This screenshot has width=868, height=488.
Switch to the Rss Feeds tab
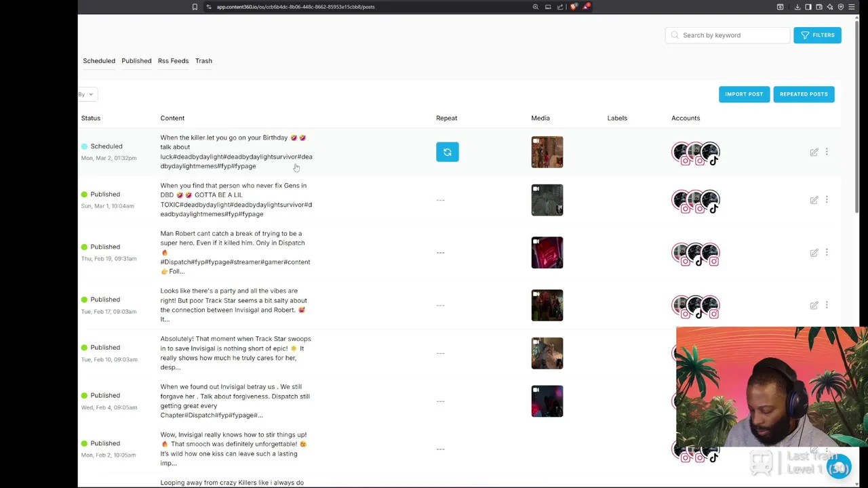[x=173, y=61]
